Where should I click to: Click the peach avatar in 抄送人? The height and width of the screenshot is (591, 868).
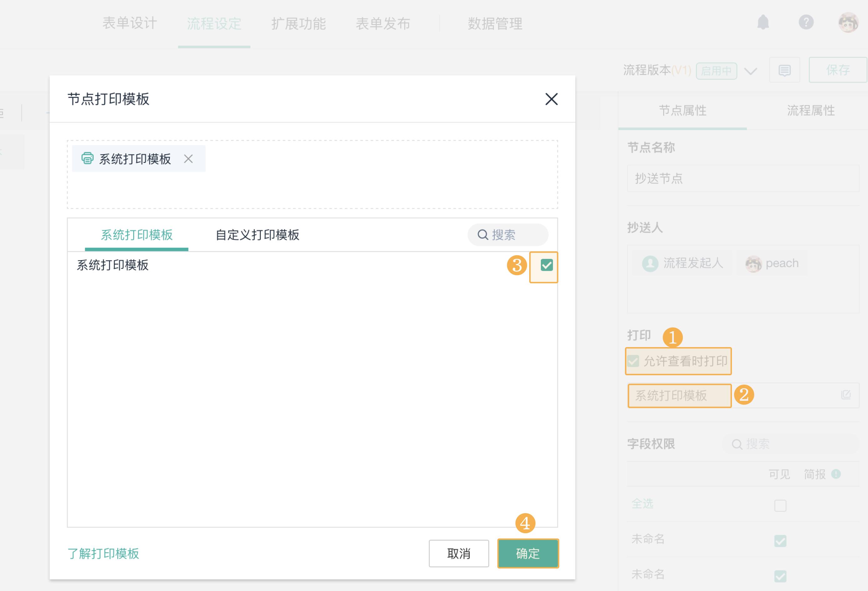tap(753, 263)
